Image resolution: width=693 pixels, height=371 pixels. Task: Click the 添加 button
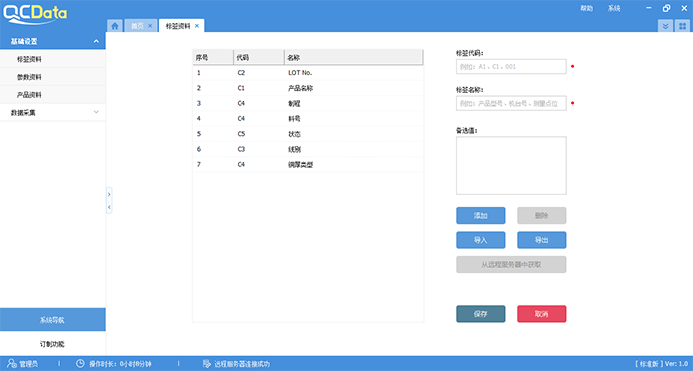tap(480, 215)
